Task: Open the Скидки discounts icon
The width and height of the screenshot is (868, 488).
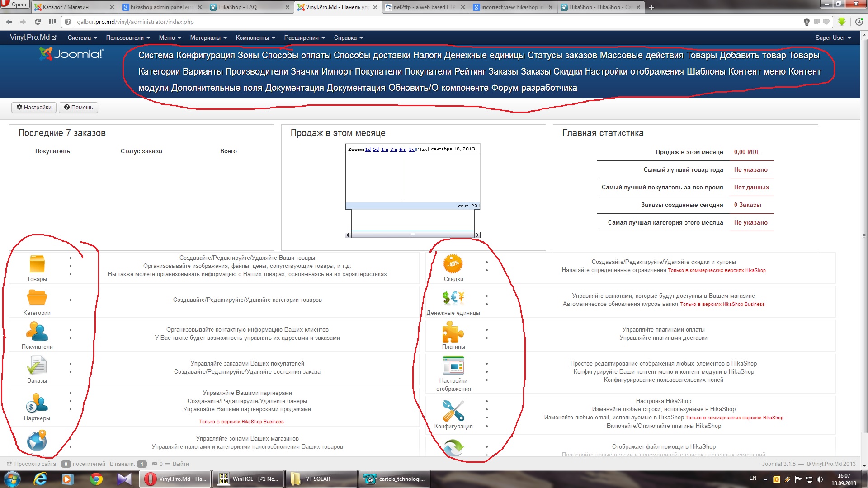Action: pos(453,264)
